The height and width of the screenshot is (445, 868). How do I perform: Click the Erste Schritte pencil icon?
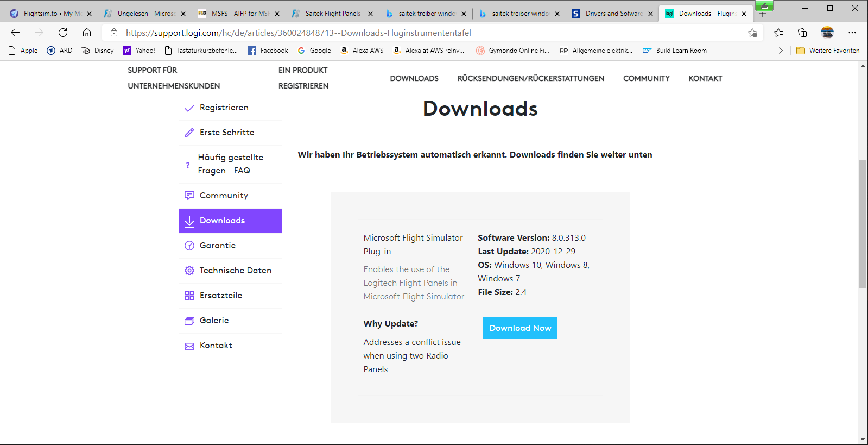click(189, 133)
